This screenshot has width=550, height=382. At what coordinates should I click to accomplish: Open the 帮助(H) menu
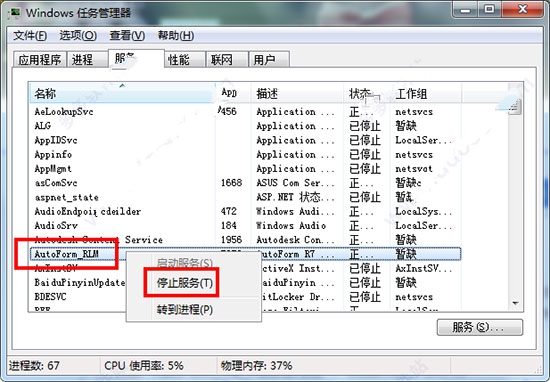point(175,35)
